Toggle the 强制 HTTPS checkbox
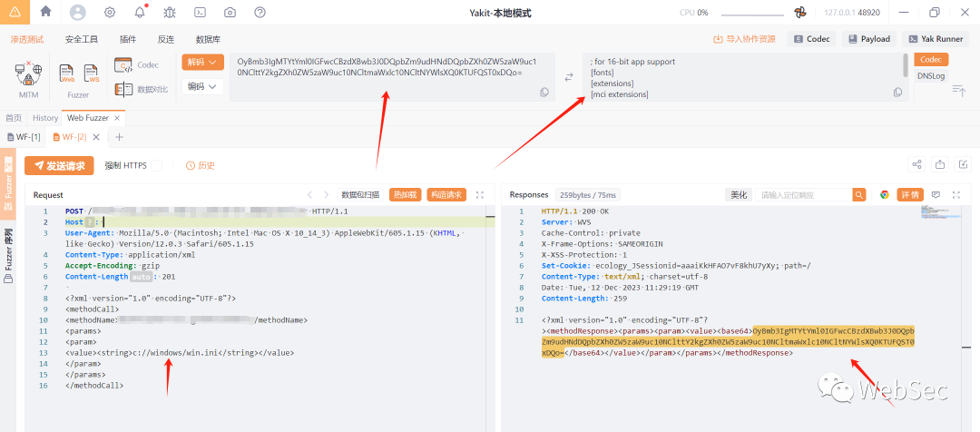980x432 pixels. point(157,166)
